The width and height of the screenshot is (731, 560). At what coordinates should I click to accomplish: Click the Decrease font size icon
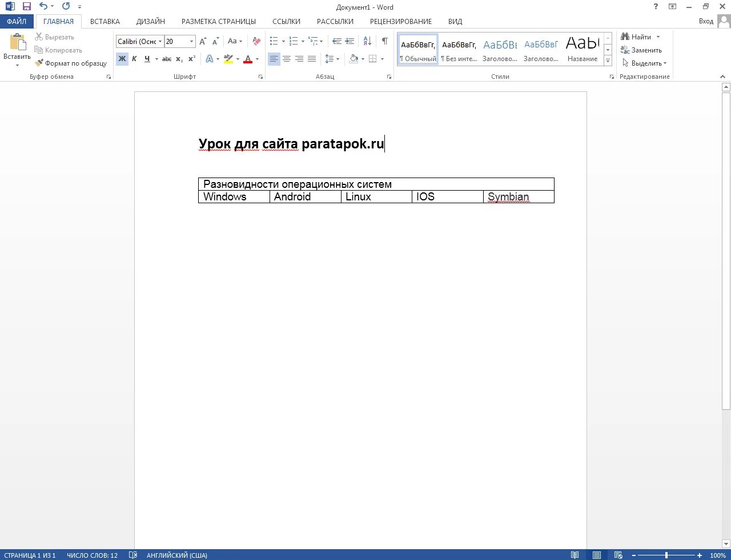(215, 42)
